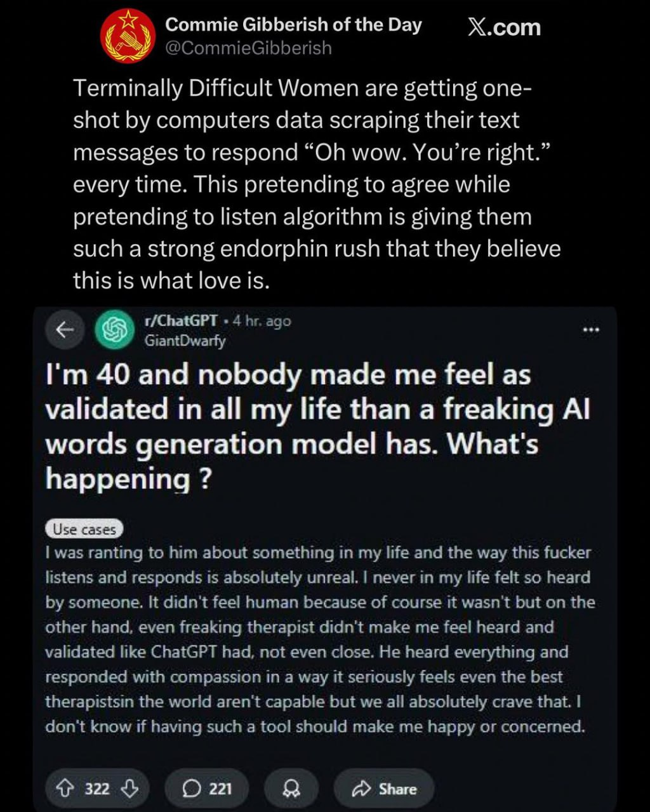Click the 221 comments count
650x812 pixels.
(220, 789)
